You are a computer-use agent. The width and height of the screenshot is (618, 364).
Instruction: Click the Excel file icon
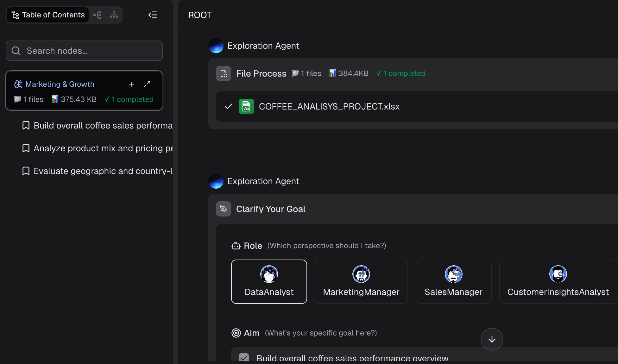click(x=246, y=106)
